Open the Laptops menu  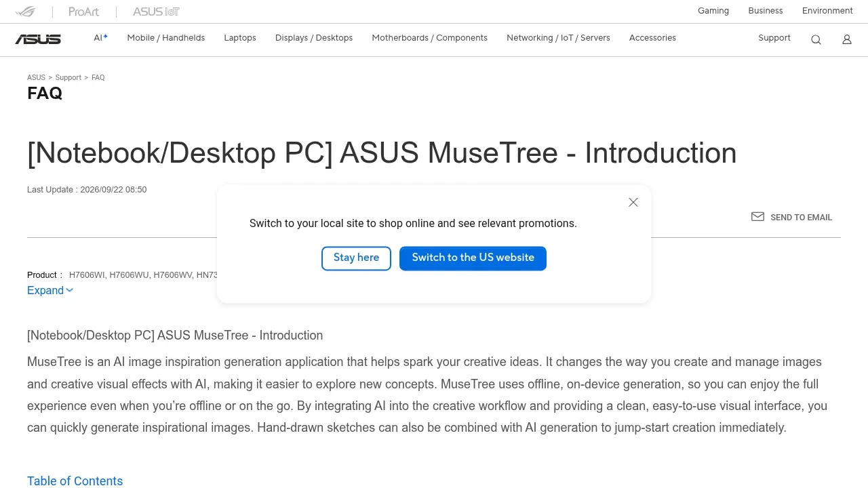(240, 38)
